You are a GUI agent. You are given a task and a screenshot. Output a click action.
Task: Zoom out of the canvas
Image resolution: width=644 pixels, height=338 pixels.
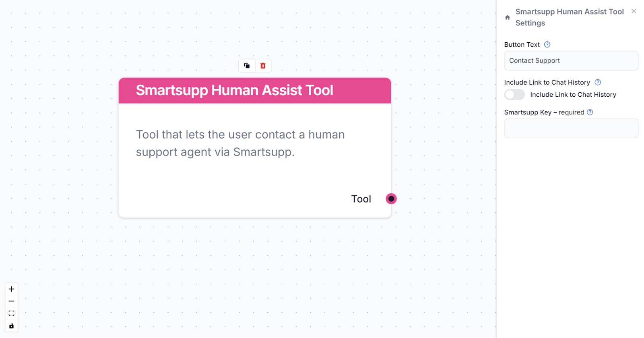click(11, 301)
